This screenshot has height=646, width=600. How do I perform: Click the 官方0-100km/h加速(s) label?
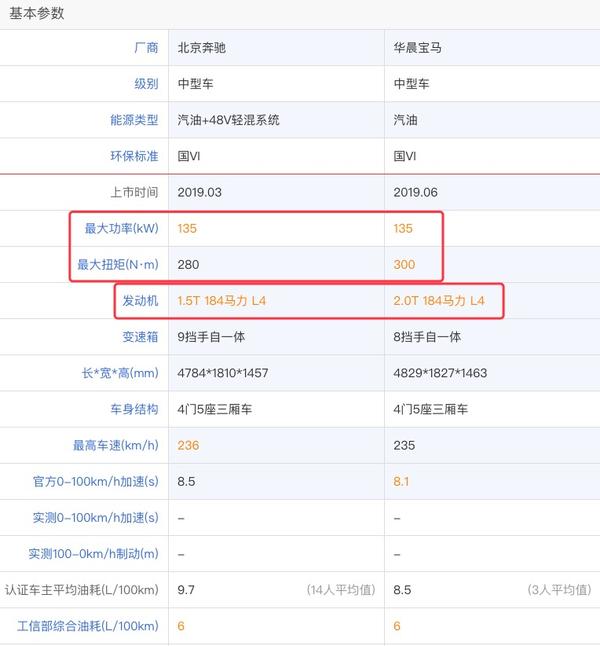pos(96,482)
